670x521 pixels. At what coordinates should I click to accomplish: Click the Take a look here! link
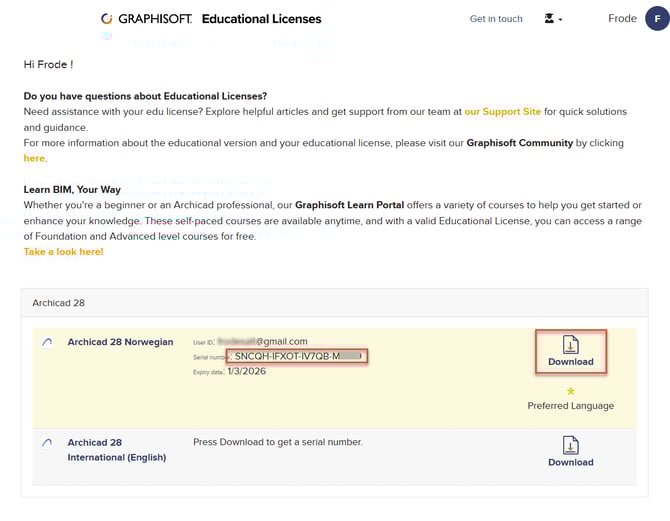pyautogui.click(x=63, y=252)
